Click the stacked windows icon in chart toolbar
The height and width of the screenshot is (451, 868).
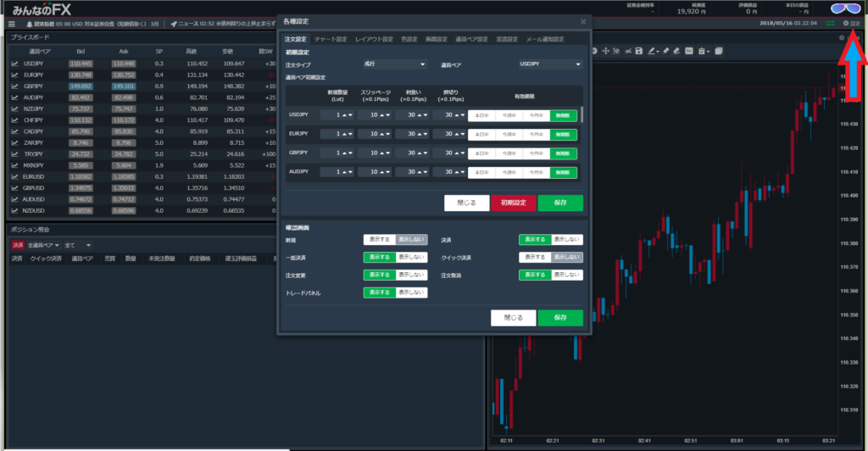(719, 51)
